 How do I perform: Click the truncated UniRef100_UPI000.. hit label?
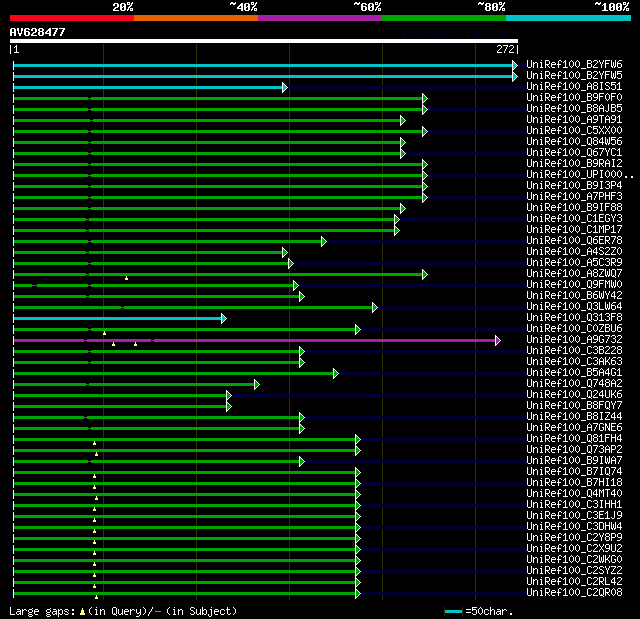580,174
